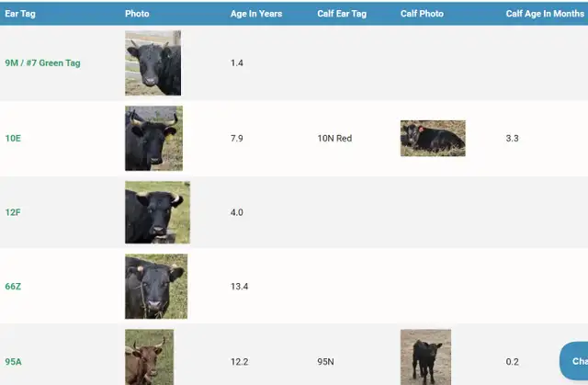
Task: Open the 10E ear tag link
Action: [x=13, y=139]
